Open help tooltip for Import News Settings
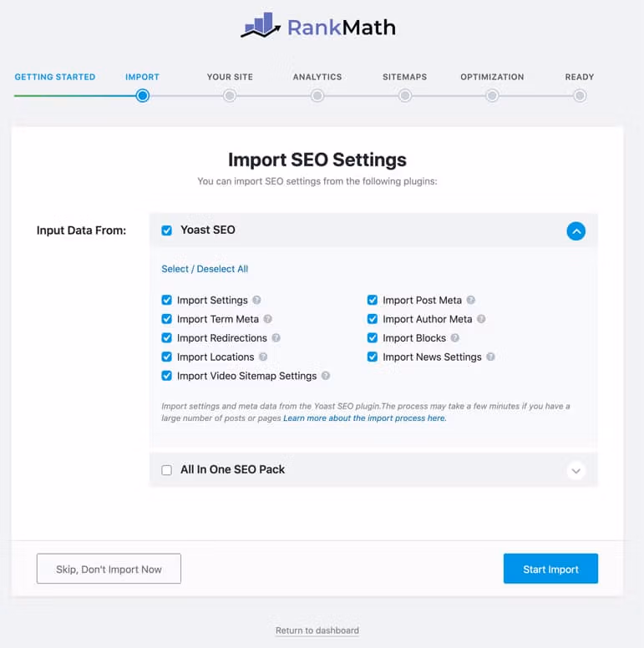 (490, 357)
